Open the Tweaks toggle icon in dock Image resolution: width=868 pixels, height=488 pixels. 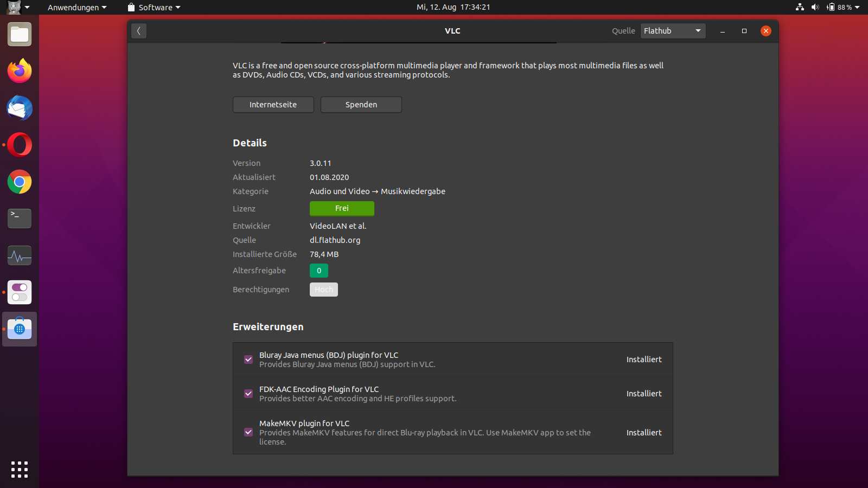[x=20, y=292]
